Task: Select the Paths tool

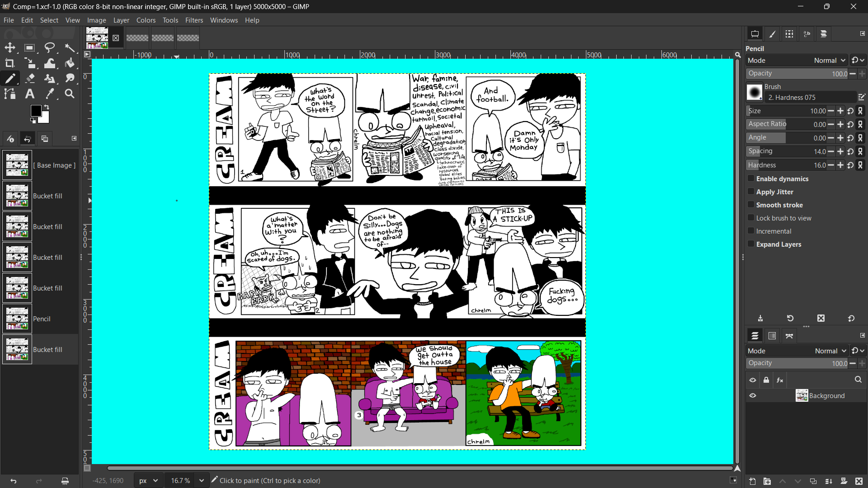Action: 10,94
